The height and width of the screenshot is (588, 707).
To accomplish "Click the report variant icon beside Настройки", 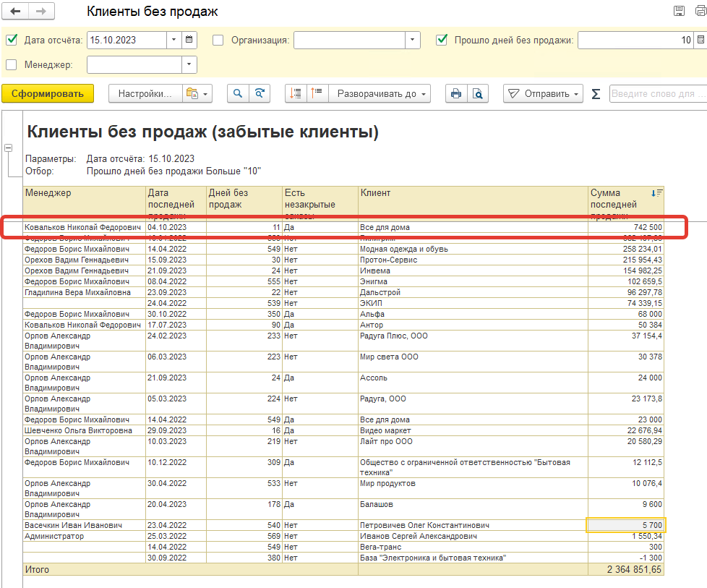I will click(x=192, y=93).
